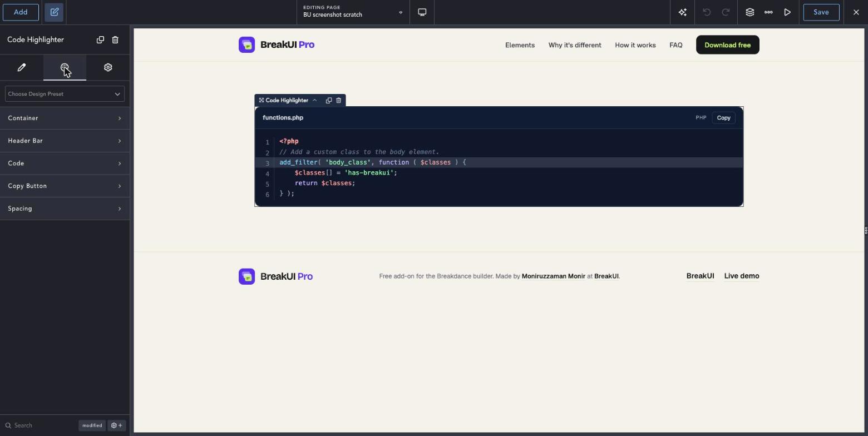Viewport: 868px width, 436px height.
Task: Open the Choose Design Preset dropdown
Action: click(65, 94)
